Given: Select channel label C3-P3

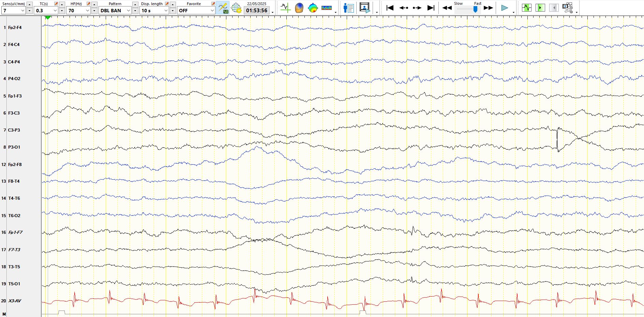Looking at the screenshot, I should [14, 130].
